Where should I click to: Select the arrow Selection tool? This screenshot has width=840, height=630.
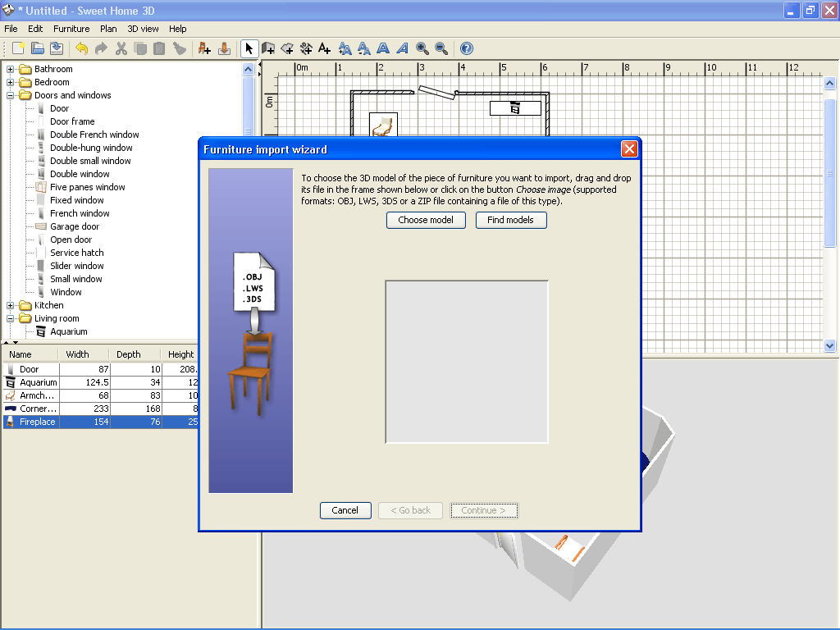tap(250, 48)
